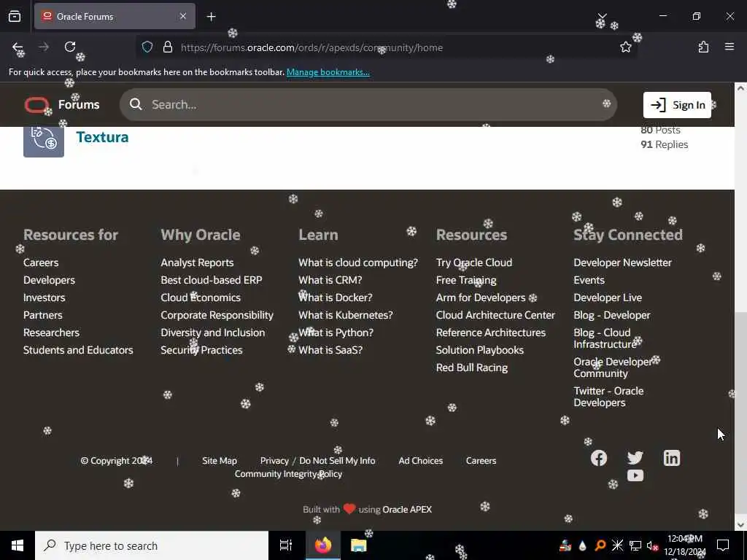
Task: Open the Community Integrity Policy link
Action: tap(288, 474)
